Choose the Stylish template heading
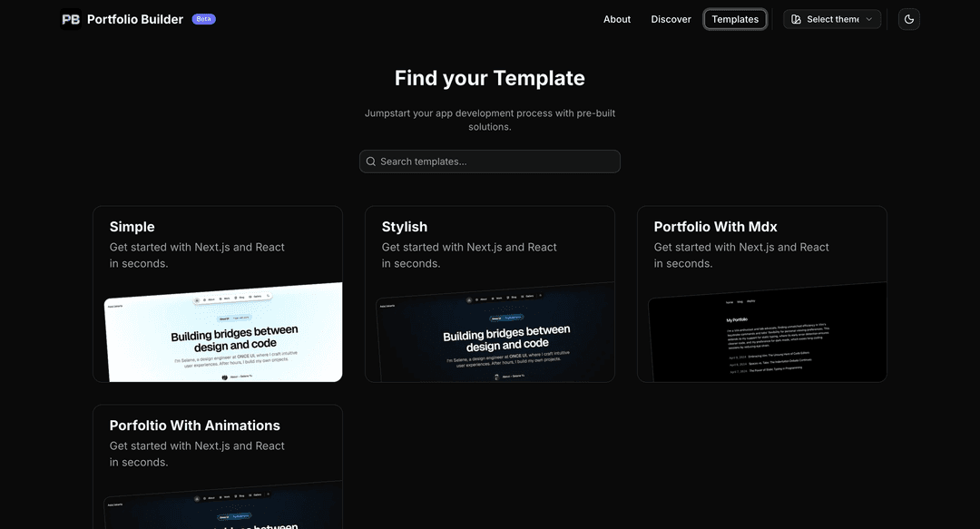The width and height of the screenshot is (980, 529). tap(405, 227)
